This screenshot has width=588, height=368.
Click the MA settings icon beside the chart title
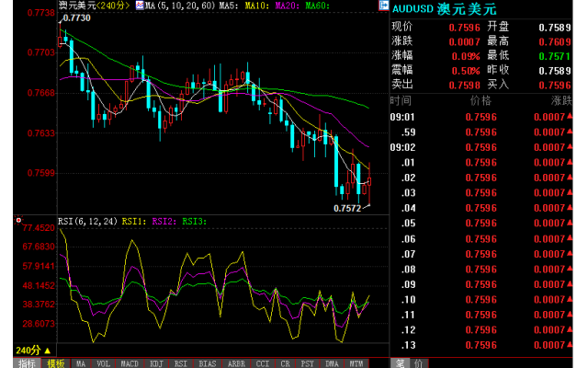pos(140,6)
